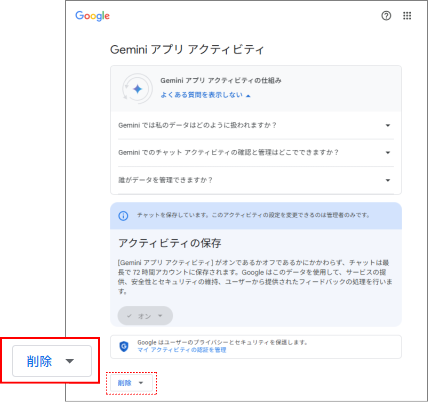Collapse FAQ via よくある質問を表示しない link

[x=205, y=95]
